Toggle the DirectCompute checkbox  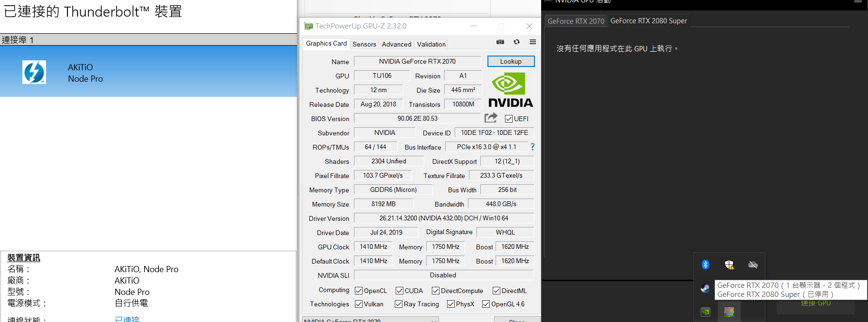pyautogui.click(x=436, y=291)
